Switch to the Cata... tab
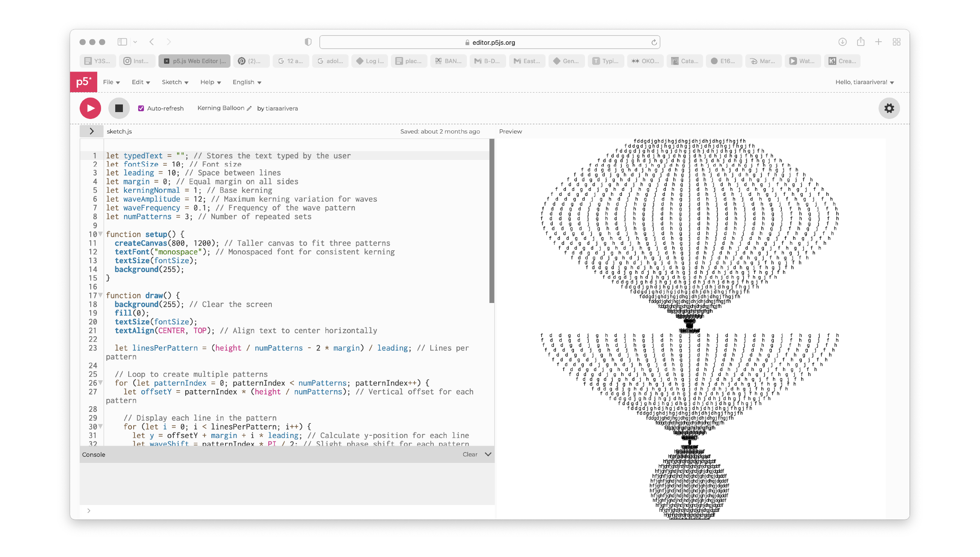This screenshot has width=980, height=557. point(685,61)
